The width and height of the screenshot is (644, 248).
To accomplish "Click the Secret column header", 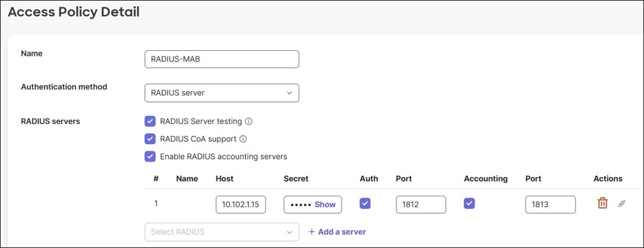I will tap(296, 178).
